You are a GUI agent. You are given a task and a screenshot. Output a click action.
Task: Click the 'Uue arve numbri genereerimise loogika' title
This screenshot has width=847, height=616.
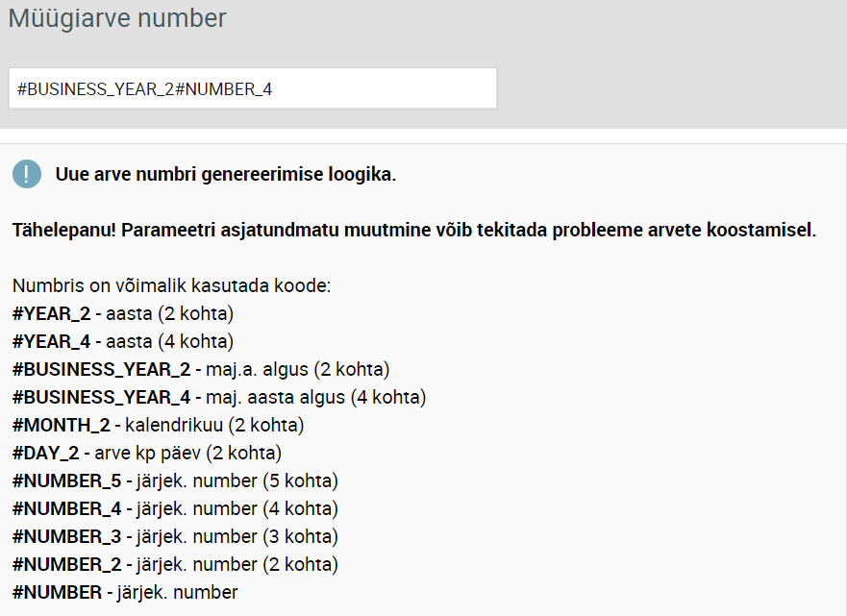coord(226,175)
